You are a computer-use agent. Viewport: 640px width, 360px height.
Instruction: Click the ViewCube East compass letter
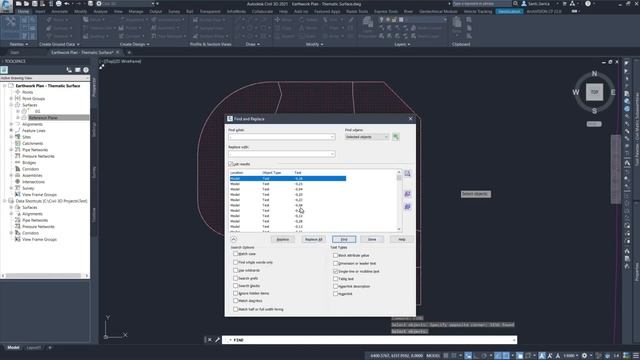[613, 93]
